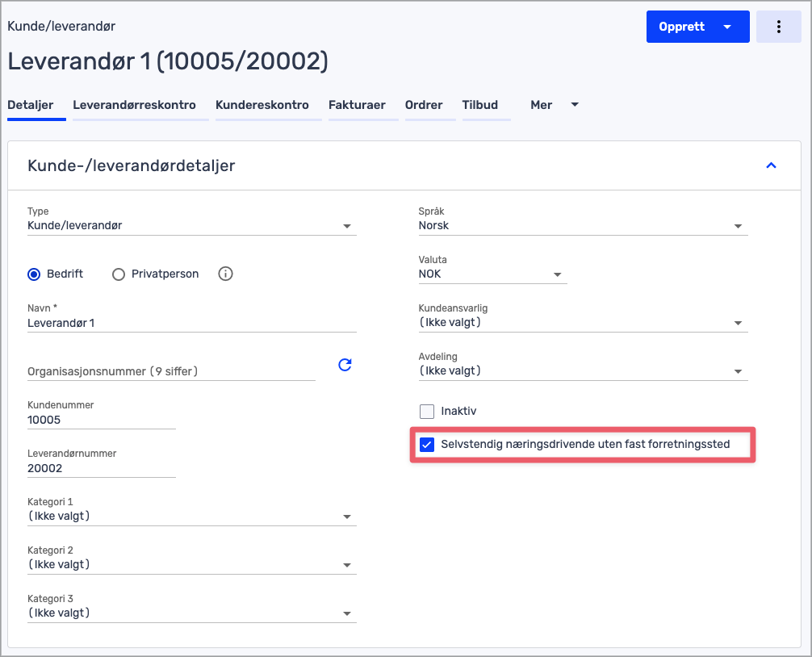Viewport: 812px width, 657px height.
Task: Enable the Inaktiv checkbox
Action: pyautogui.click(x=427, y=412)
